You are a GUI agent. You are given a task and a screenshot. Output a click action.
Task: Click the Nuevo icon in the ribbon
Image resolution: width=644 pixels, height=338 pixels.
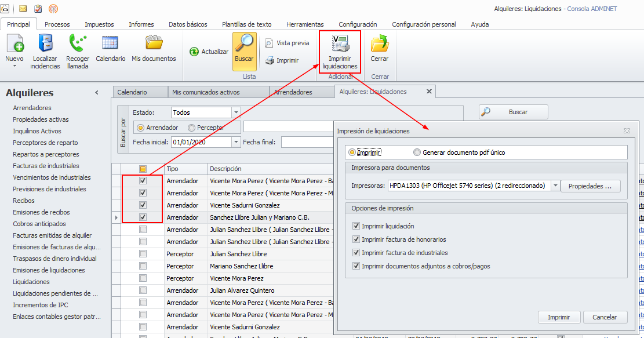point(14,45)
